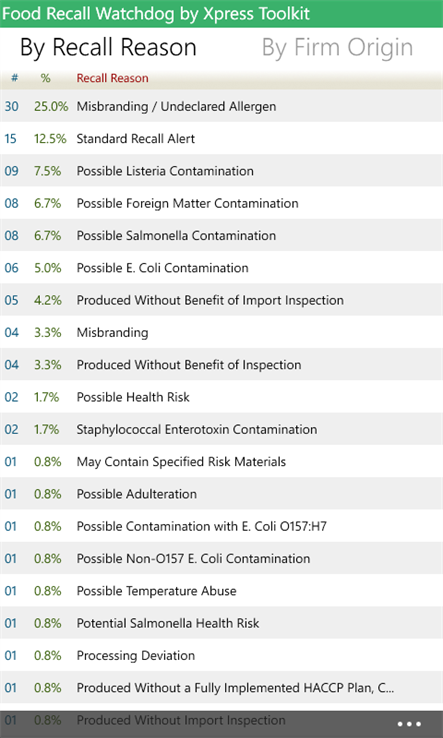This screenshot has width=443, height=738.
Task: Select the Processing Deviation entry
Action: point(221,655)
